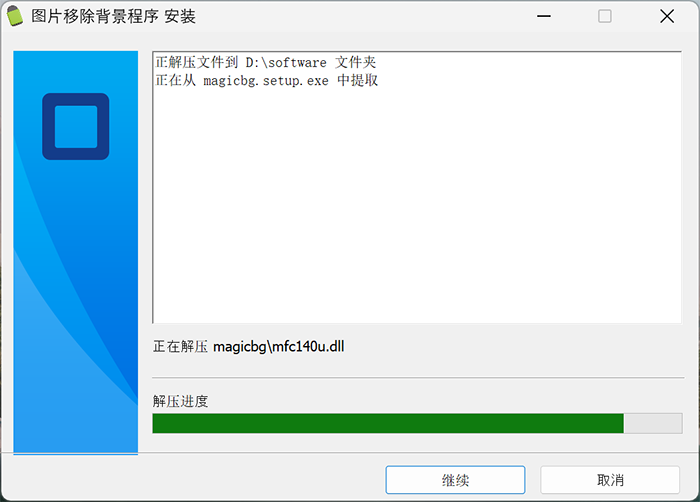Click the unfilled end of progress bar
The image size is (700, 502).
click(x=653, y=423)
